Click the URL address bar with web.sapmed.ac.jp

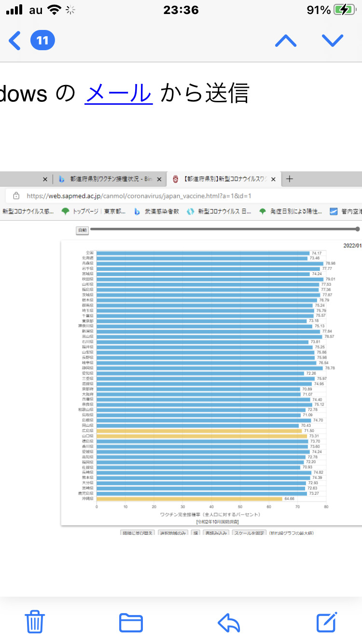pos(139,196)
